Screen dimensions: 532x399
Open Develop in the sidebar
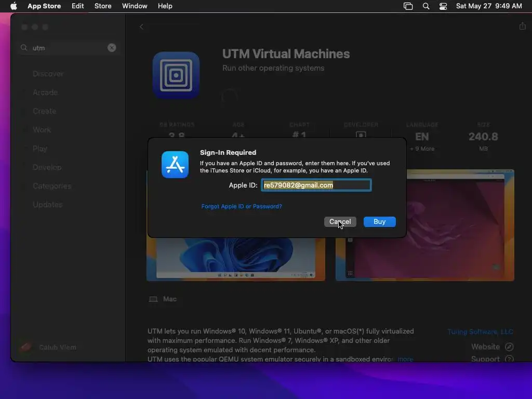click(47, 167)
